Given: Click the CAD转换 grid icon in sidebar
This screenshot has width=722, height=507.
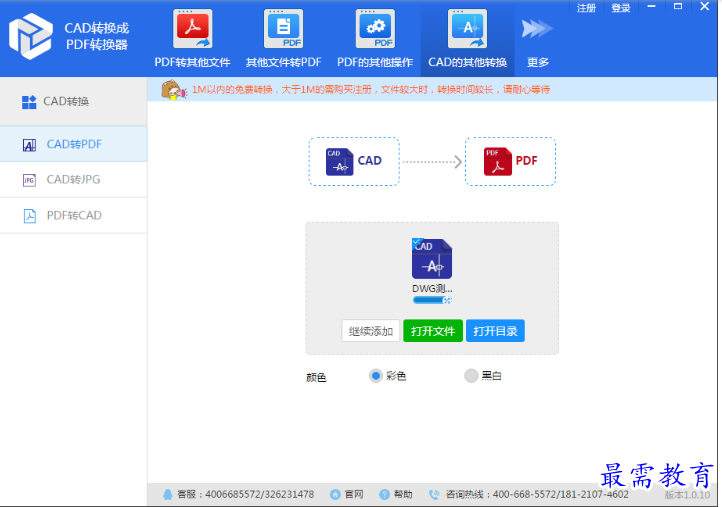Looking at the screenshot, I should point(29,102).
